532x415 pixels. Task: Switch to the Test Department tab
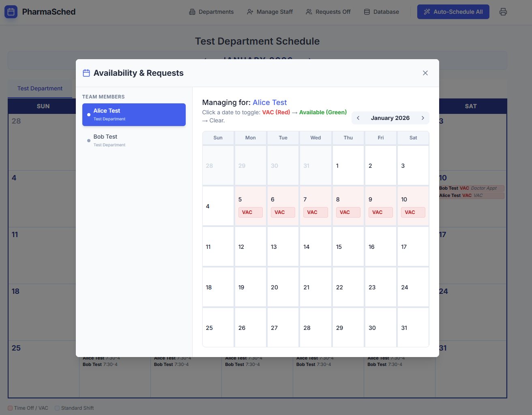coord(40,88)
